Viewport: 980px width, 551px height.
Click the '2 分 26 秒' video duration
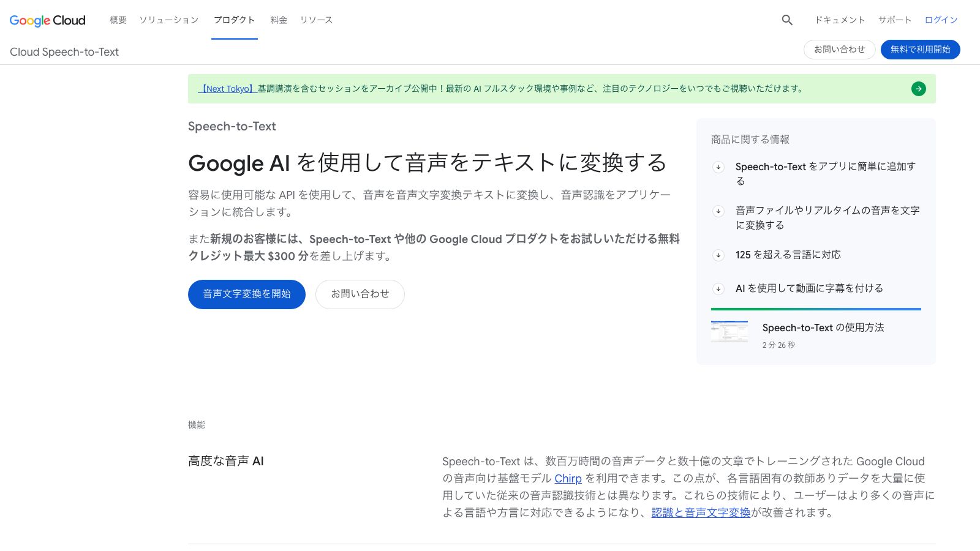click(x=778, y=345)
